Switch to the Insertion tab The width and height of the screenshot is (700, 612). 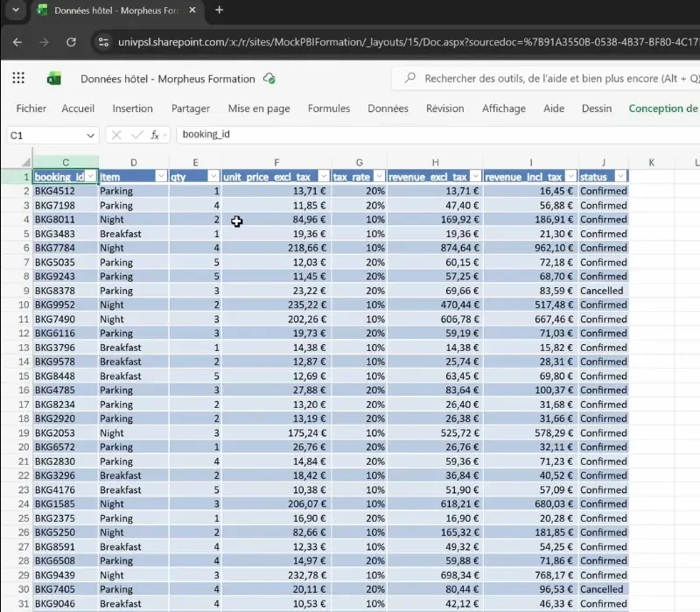[133, 109]
